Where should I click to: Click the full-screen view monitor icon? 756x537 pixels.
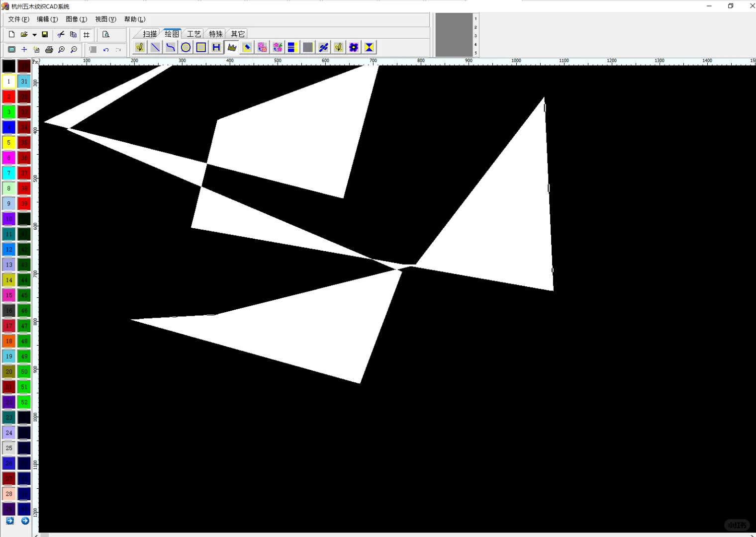coord(11,50)
